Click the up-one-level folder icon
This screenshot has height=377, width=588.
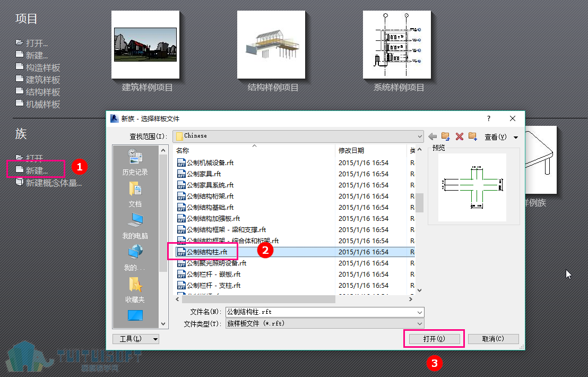(445, 136)
